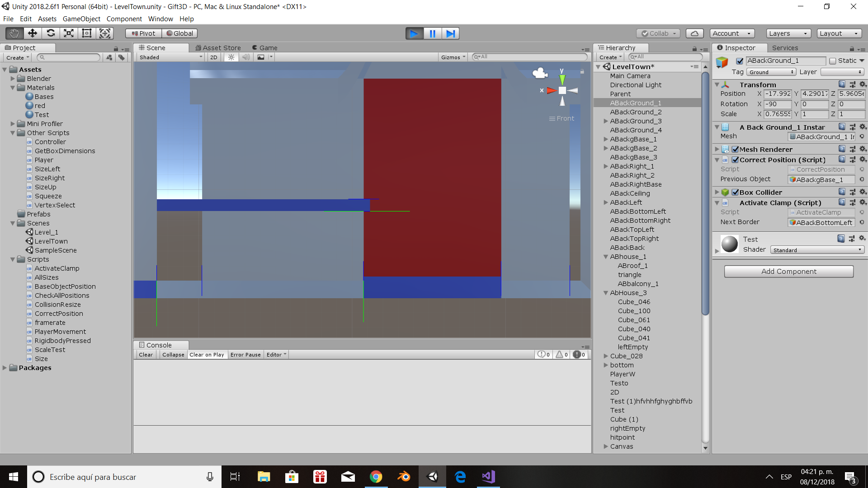Open the Gizmos dropdown
Image resolution: width=868 pixels, height=488 pixels.
(x=453, y=57)
